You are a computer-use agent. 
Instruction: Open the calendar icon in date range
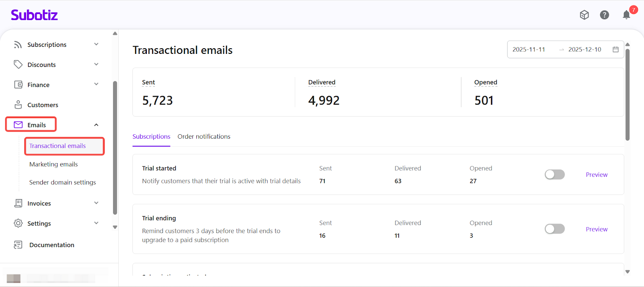point(615,49)
